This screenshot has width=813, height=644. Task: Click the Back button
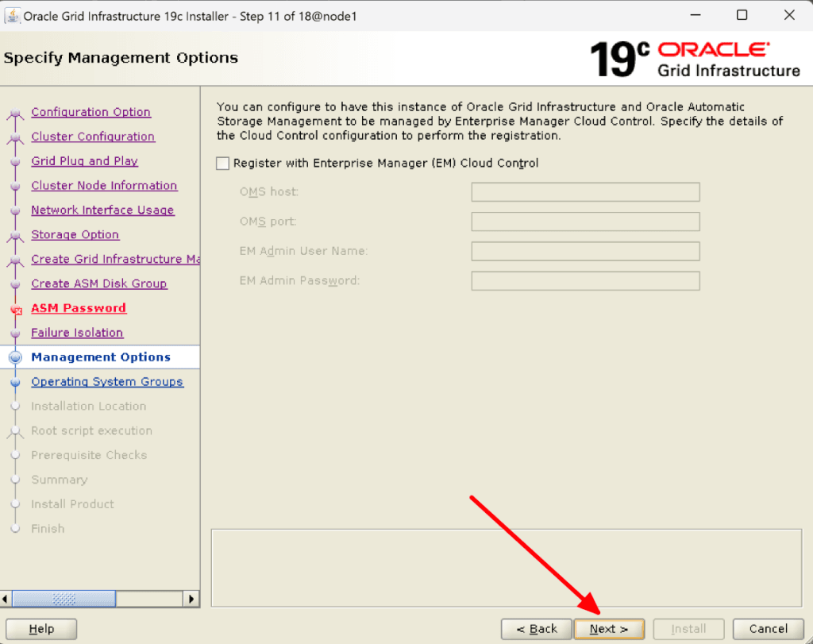tap(537, 629)
